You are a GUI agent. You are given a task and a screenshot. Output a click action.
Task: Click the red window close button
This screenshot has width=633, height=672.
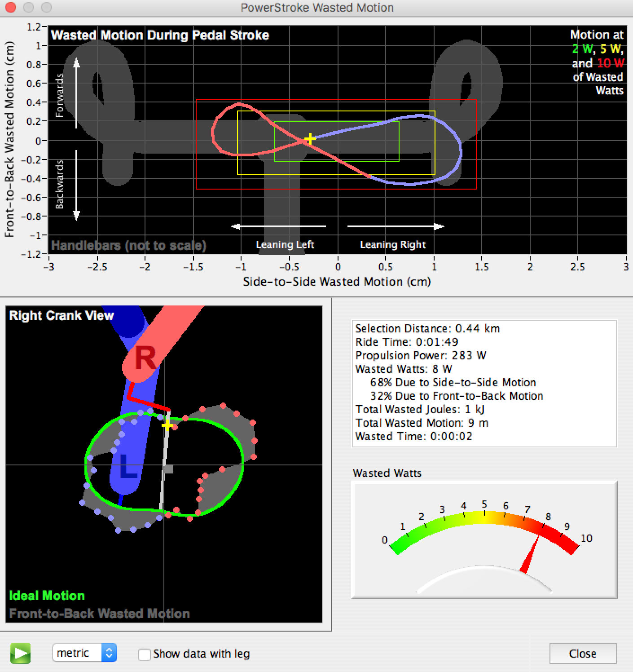(10, 8)
